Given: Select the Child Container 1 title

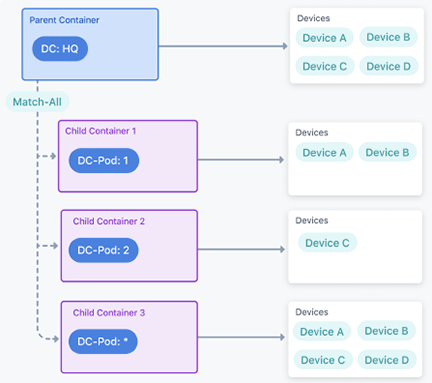Looking at the screenshot, I should [100, 131].
